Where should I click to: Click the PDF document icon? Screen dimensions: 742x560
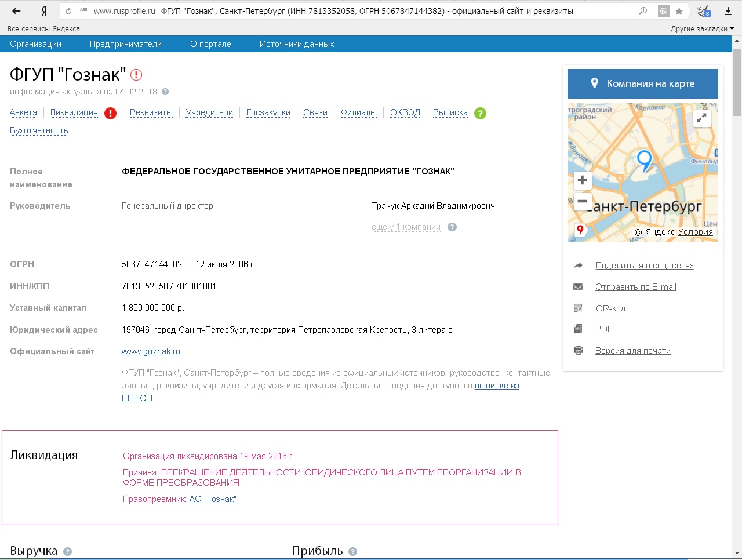pyautogui.click(x=578, y=329)
